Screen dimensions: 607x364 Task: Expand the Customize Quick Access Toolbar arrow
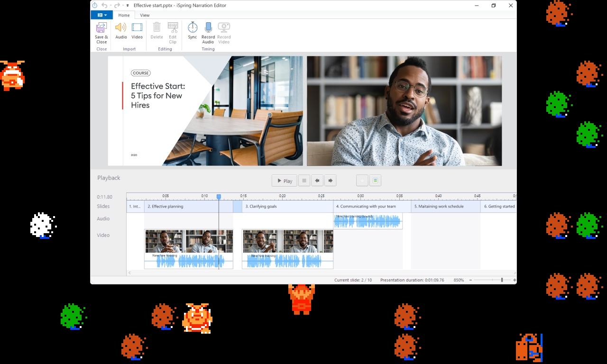[128, 6]
